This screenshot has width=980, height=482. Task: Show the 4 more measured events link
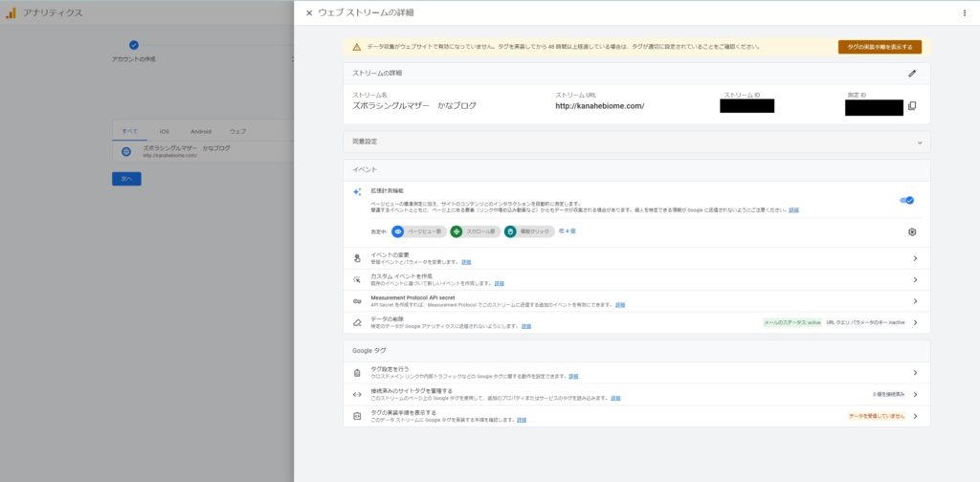[567, 230]
